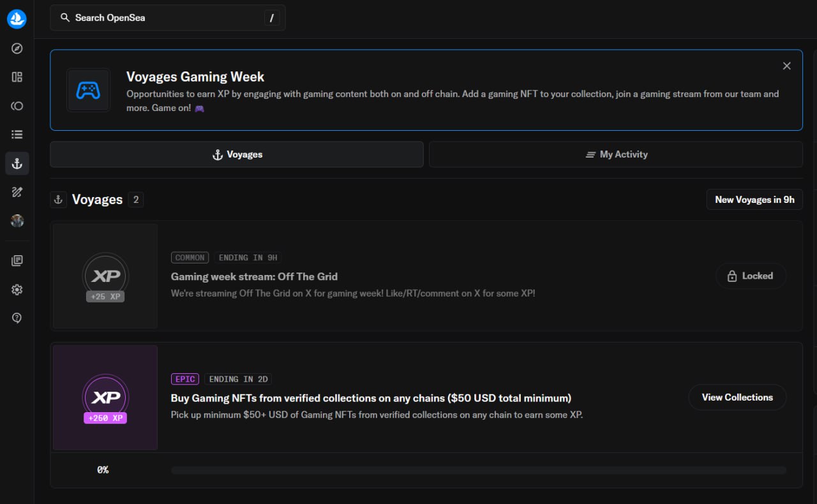The image size is (817, 504).
Task: Click the magnifier icon in search bar
Action: tap(64, 18)
